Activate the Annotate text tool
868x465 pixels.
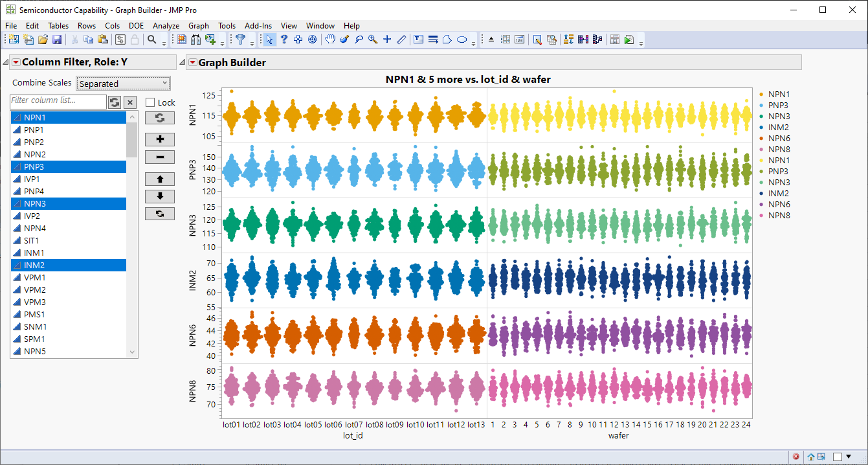(418, 40)
